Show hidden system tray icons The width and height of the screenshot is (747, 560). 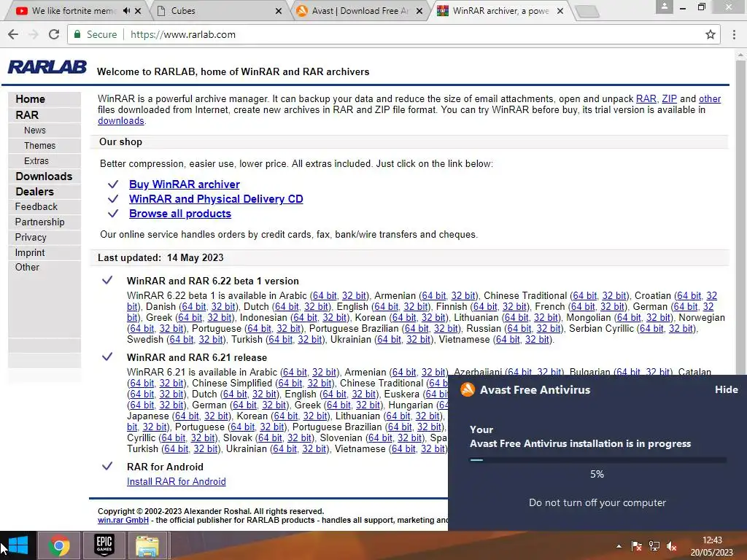coord(619,546)
